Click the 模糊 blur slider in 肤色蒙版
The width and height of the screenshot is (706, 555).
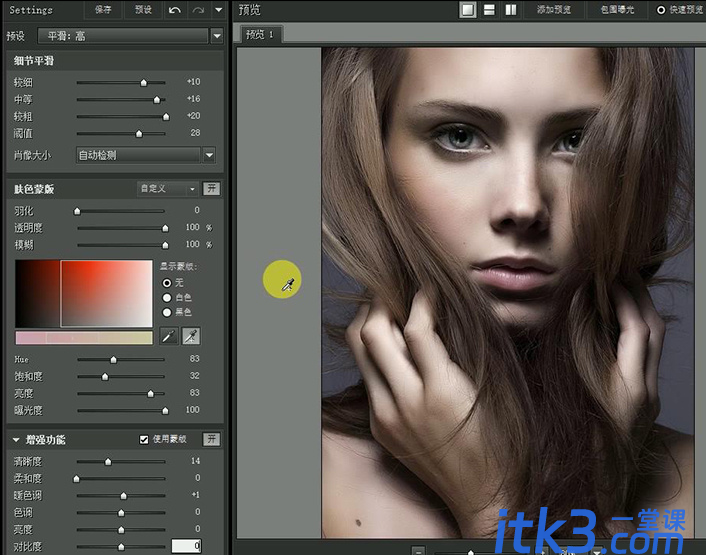[122, 245]
